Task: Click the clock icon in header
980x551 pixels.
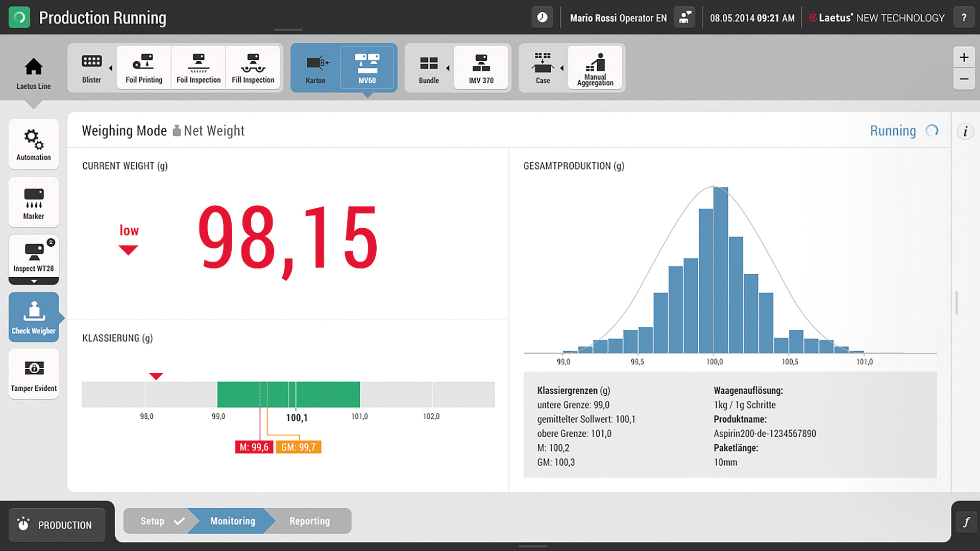Action: 542,18
